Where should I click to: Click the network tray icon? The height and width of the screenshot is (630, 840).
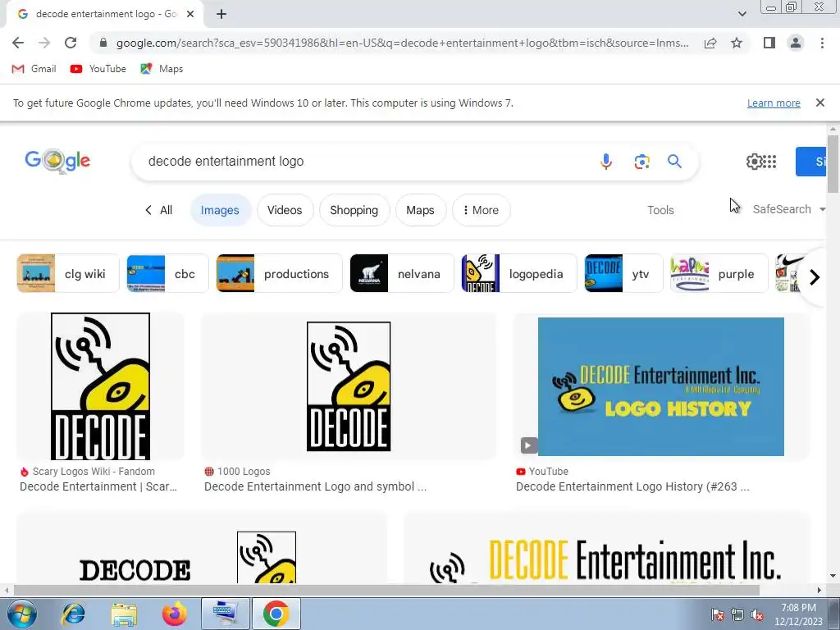[x=737, y=614]
